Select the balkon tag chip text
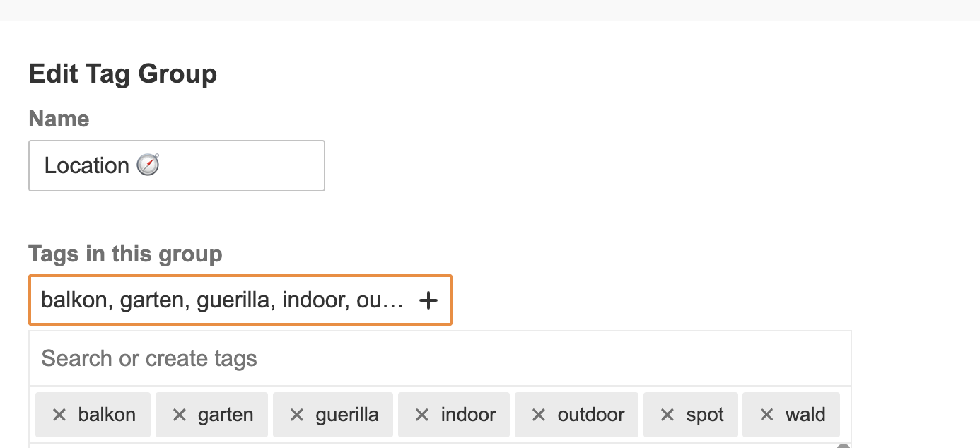 pyautogui.click(x=107, y=415)
